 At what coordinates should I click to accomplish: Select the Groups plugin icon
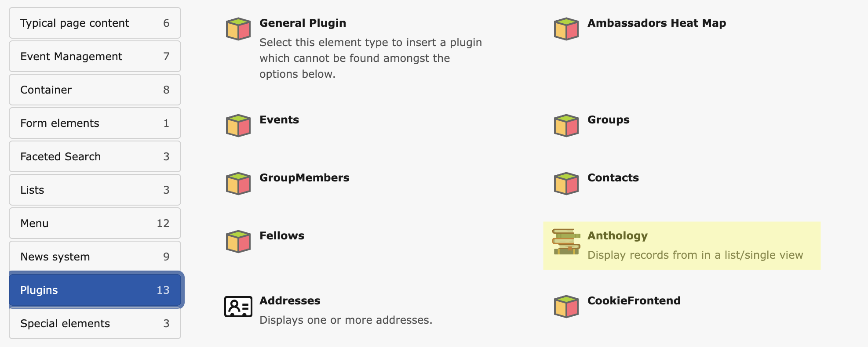566,125
